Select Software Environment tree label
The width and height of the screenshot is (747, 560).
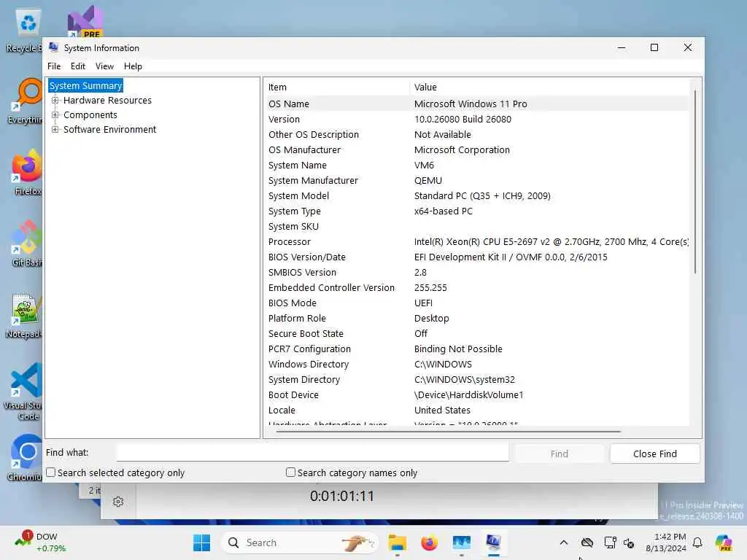[x=109, y=130]
